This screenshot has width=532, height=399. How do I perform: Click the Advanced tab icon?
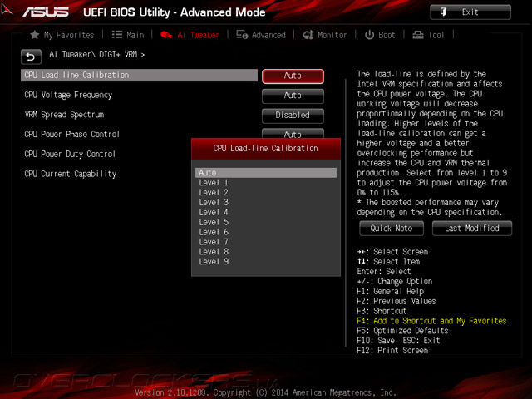click(242, 35)
